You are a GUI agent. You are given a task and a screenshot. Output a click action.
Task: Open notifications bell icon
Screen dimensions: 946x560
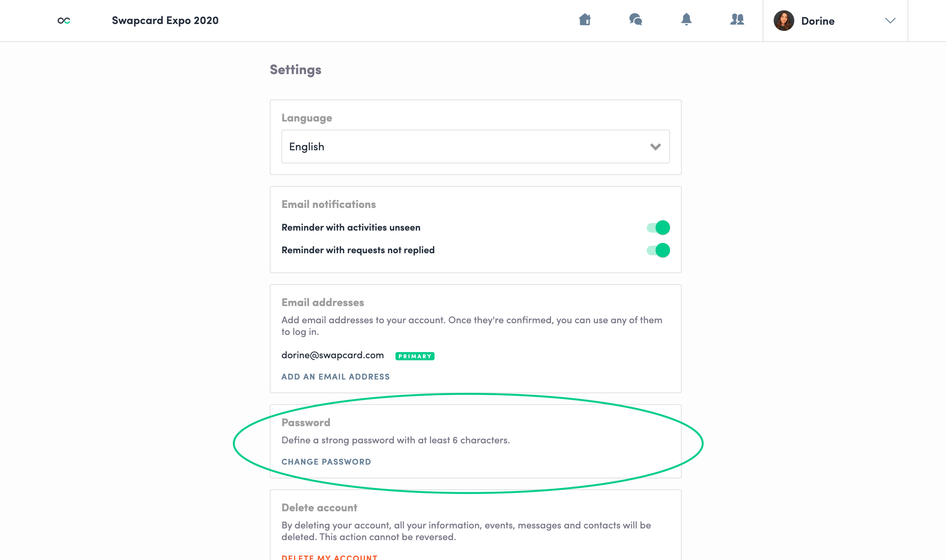tap(686, 19)
